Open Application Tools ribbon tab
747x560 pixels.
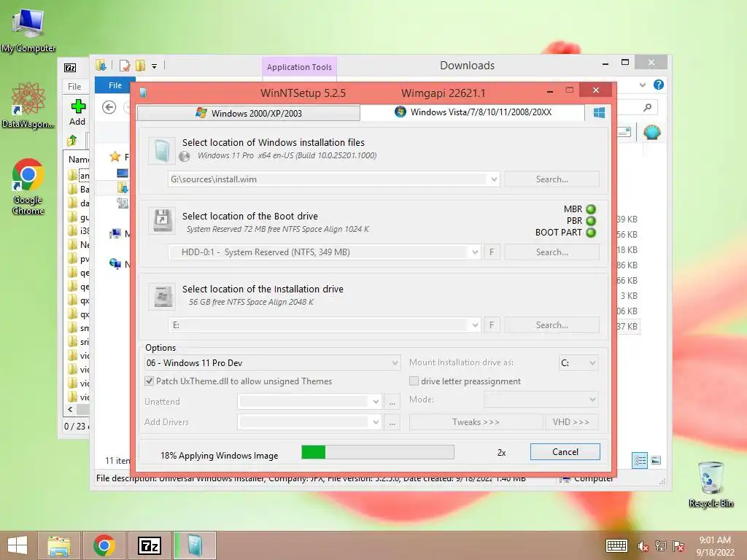299,67
